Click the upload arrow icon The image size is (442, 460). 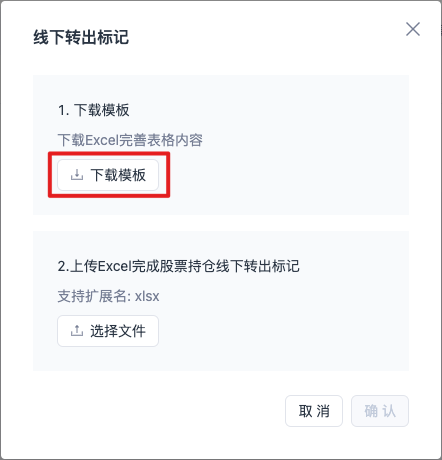point(77,331)
